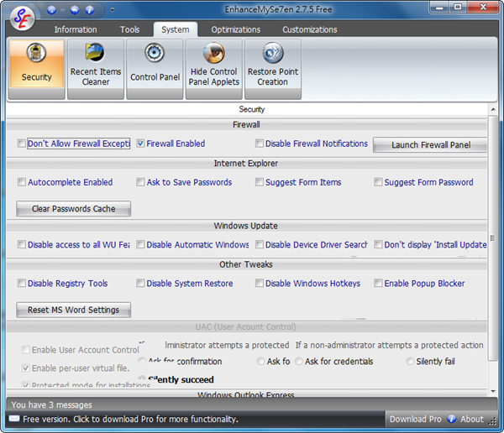Toggle Don't Allow Firewall Exceptions checkbox

tap(22, 143)
